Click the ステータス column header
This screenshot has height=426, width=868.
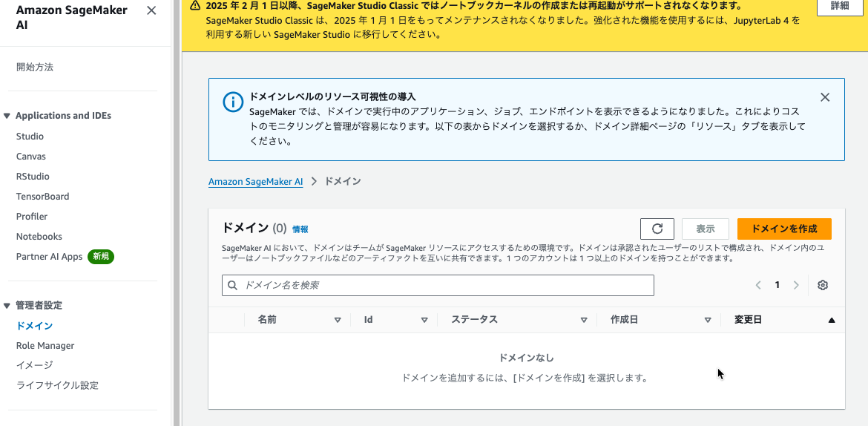coord(474,320)
